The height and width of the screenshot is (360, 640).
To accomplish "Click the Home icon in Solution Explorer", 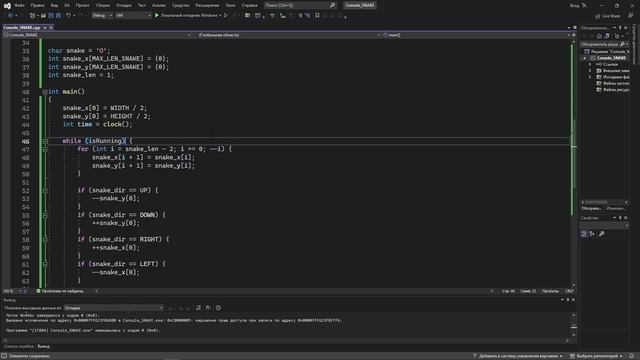I will click(599, 36).
